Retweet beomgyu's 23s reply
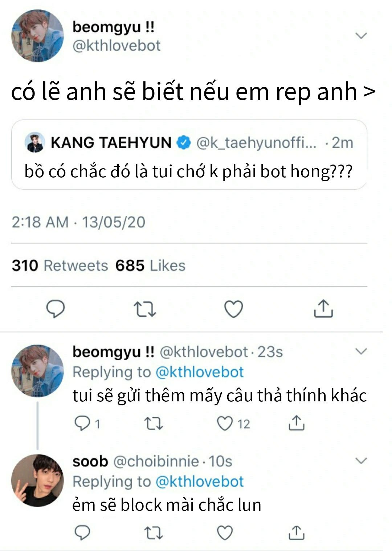 pyautogui.click(x=154, y=424)
